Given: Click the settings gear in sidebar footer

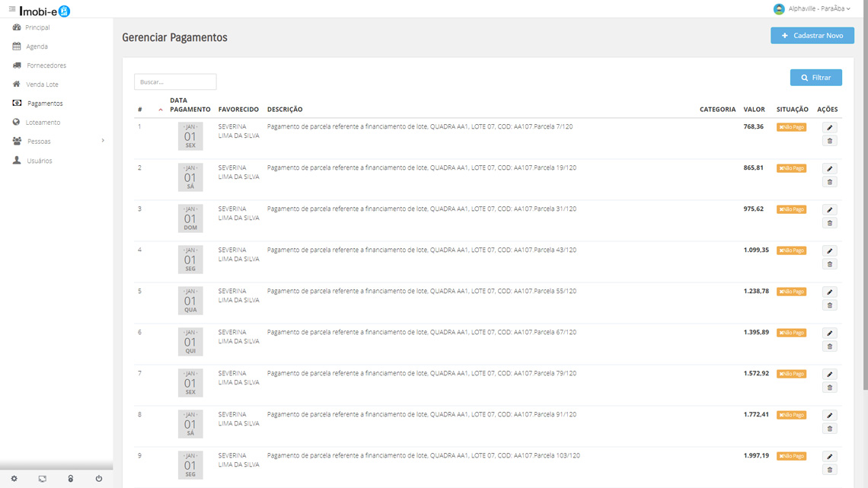Looking at the screenshot, I should pyautogui.click(x=14, y=479).
